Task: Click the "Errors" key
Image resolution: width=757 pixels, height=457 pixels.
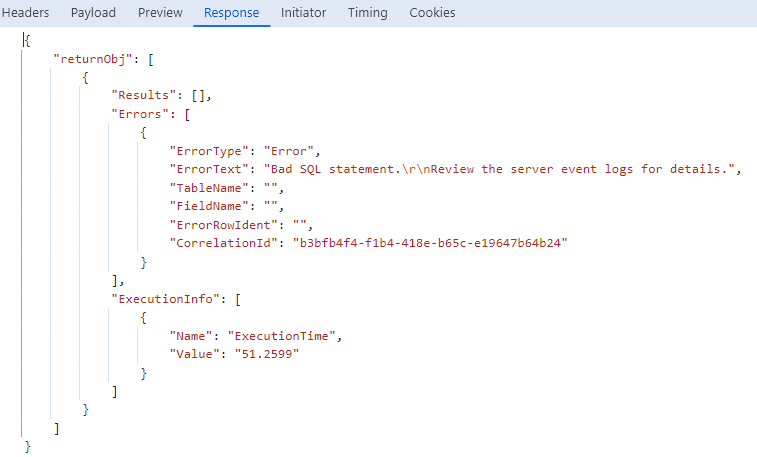Action: [x=140, y=114]
